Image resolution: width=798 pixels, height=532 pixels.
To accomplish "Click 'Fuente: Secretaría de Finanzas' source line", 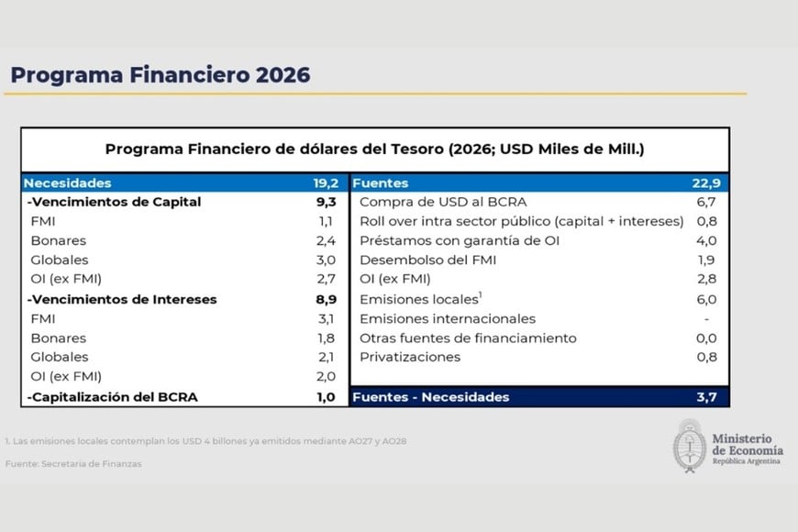I will pyautogui.click(x=73, y=464).
